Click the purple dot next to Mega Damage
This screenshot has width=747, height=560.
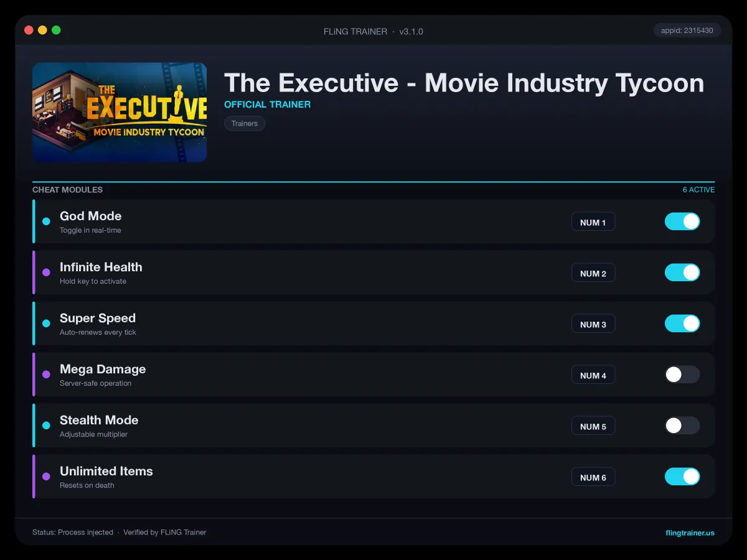click(x=46, y=375)
